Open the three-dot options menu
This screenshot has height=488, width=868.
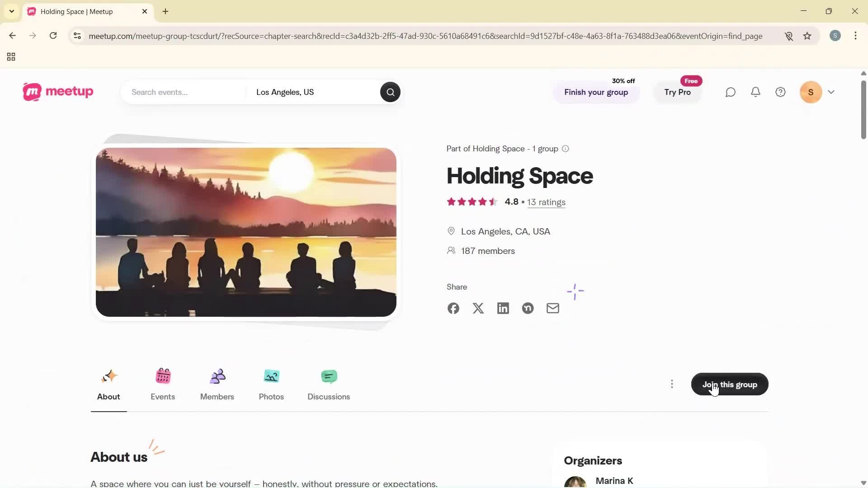[672, 384]
